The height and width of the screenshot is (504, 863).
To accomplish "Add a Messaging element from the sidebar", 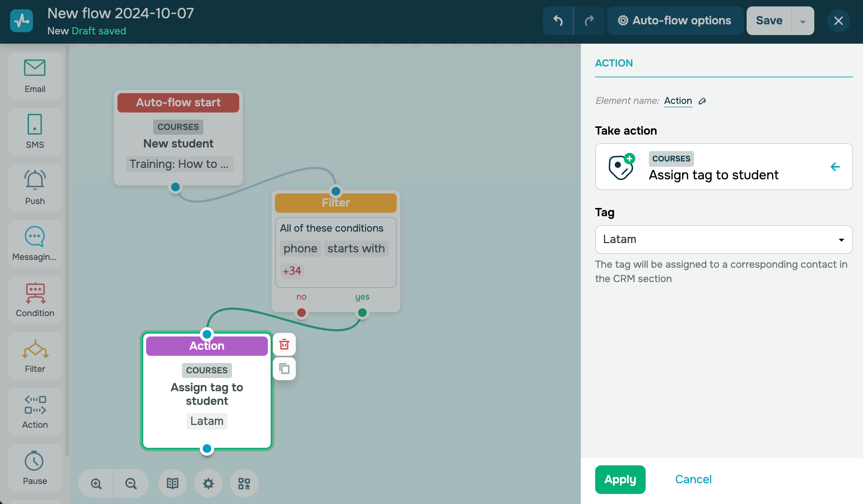I will (x=35, y=244).
